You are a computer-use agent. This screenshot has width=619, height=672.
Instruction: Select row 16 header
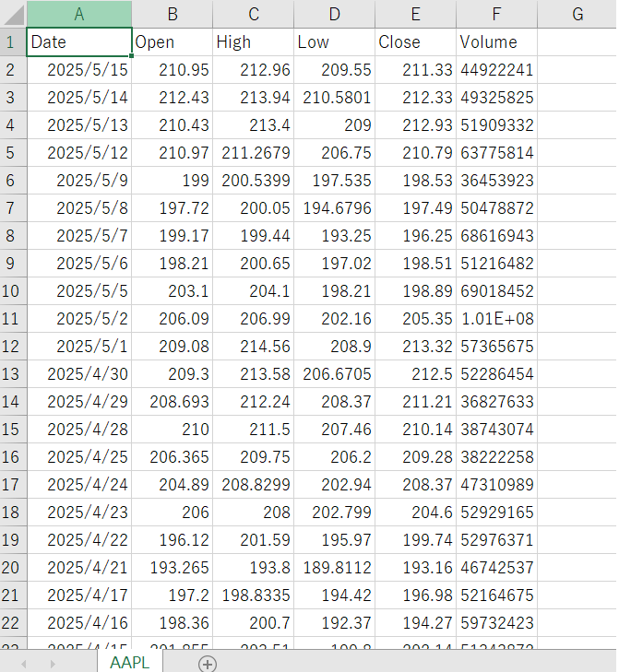(13, 457)
